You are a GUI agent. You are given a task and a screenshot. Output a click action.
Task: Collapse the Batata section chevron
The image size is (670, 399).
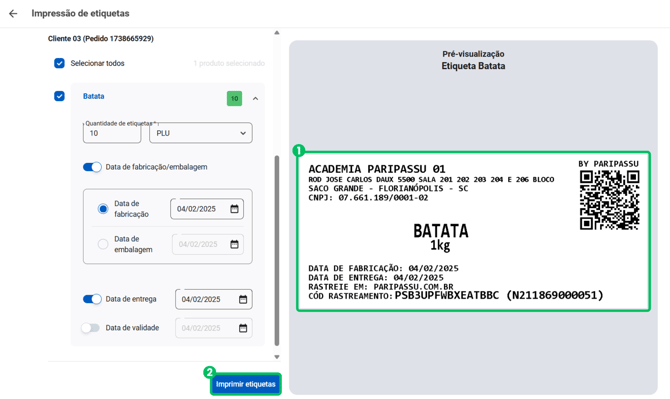pos(255,99)
